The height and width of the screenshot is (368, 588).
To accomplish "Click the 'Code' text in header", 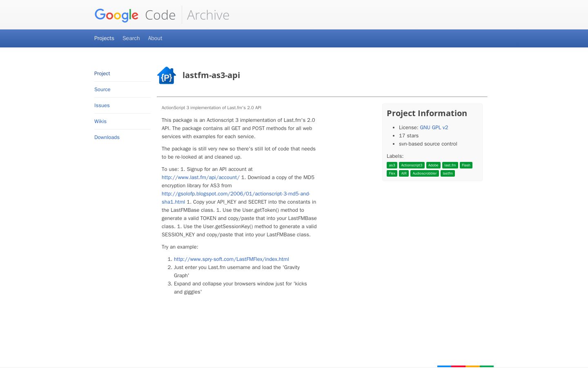I will coord(160,15).
